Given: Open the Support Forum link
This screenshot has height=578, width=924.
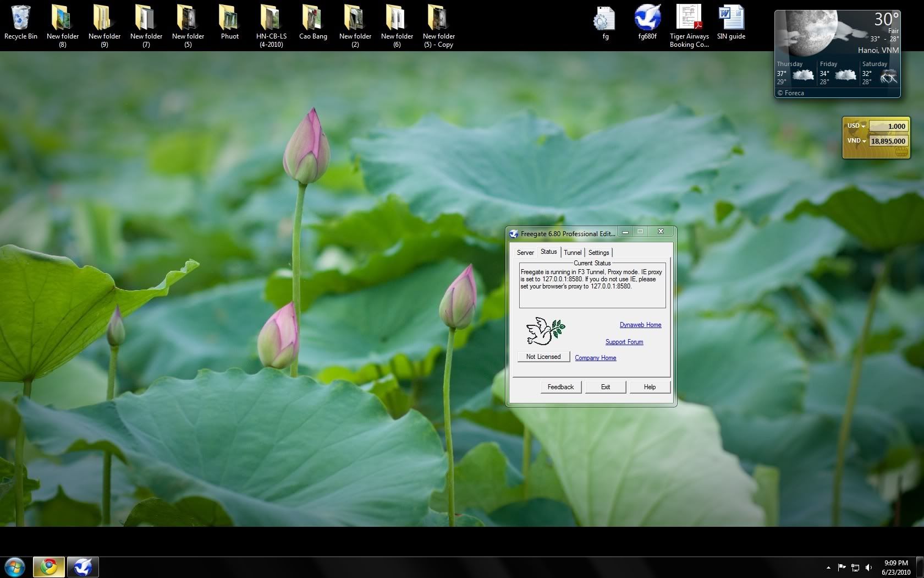Looking at the screenshot, I should pyautogui.click(x=624, y=342).
